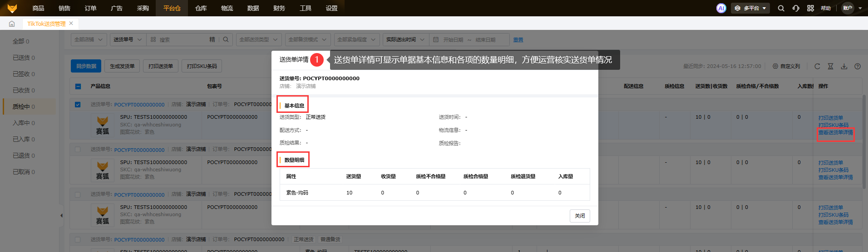
Task: Click the question mark help icon
Action: [x=858, y=66]
